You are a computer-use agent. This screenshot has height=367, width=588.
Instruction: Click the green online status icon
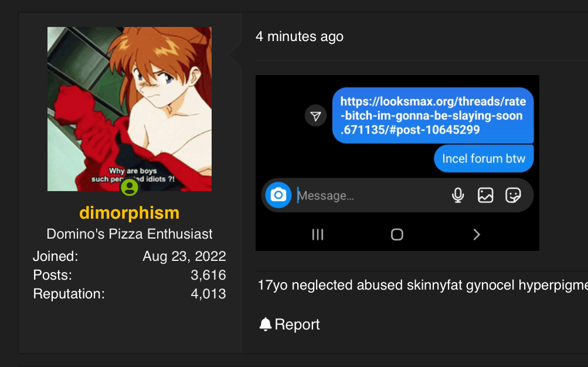(129, 188)
